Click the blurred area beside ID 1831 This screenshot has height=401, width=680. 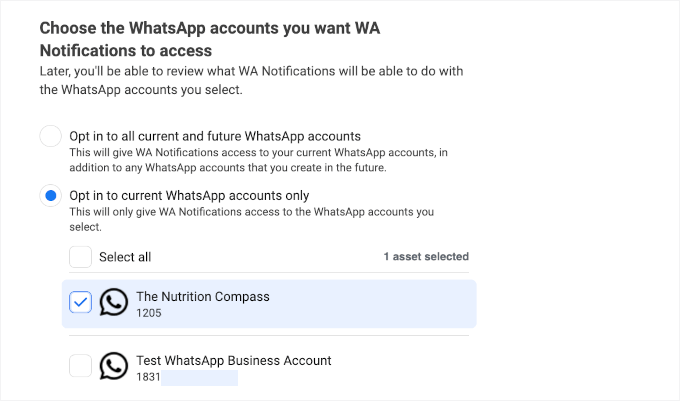tap(200, 377)
